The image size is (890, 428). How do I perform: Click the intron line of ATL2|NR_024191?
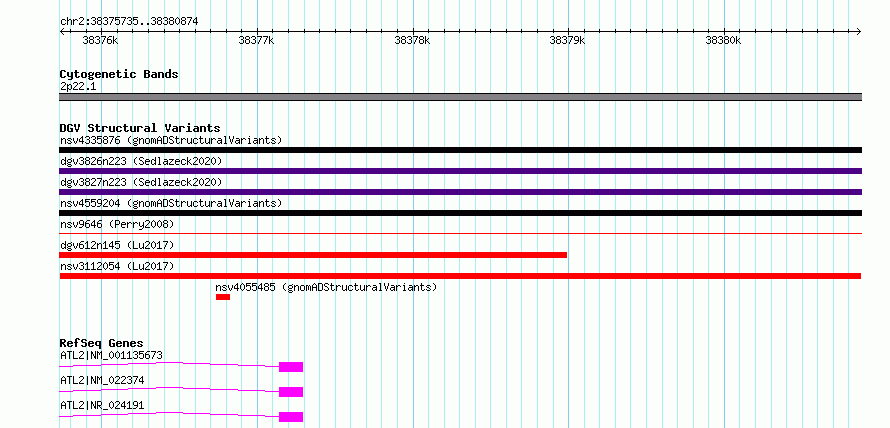[x=169, y=414]
